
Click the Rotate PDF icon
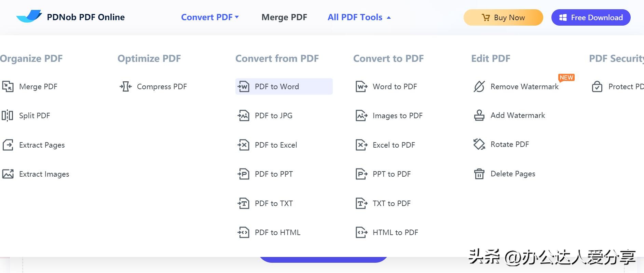pos(479,144)
